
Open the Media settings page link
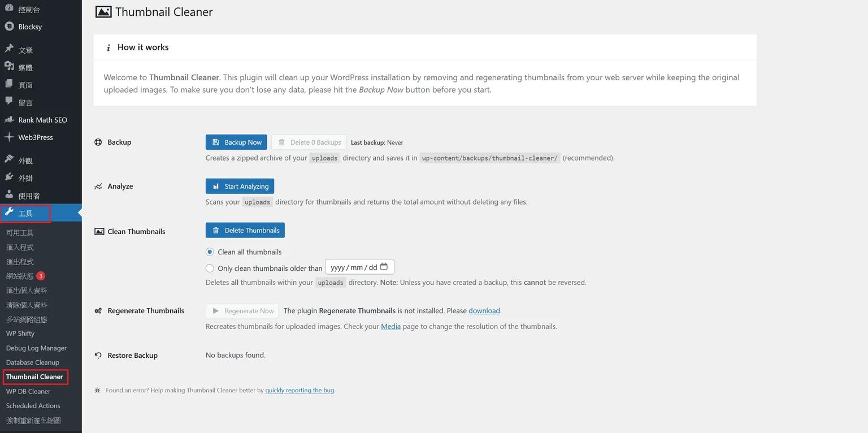(x=390, y=327)
